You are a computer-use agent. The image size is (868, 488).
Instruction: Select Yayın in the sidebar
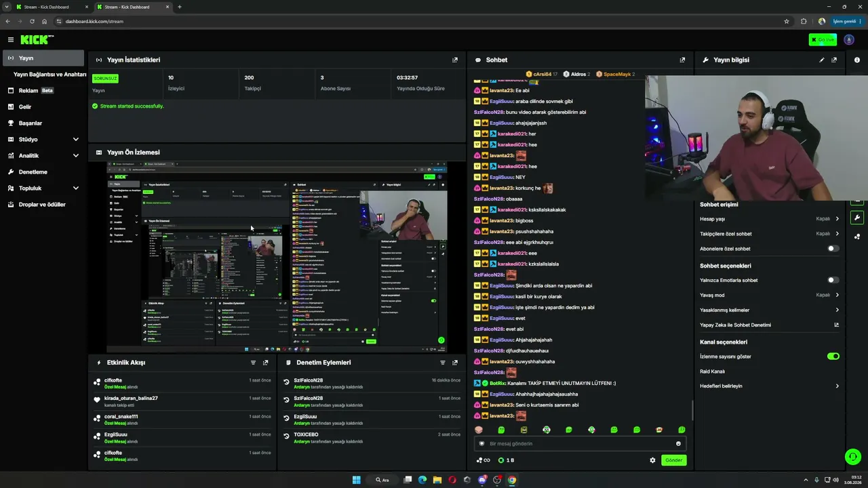43,58
